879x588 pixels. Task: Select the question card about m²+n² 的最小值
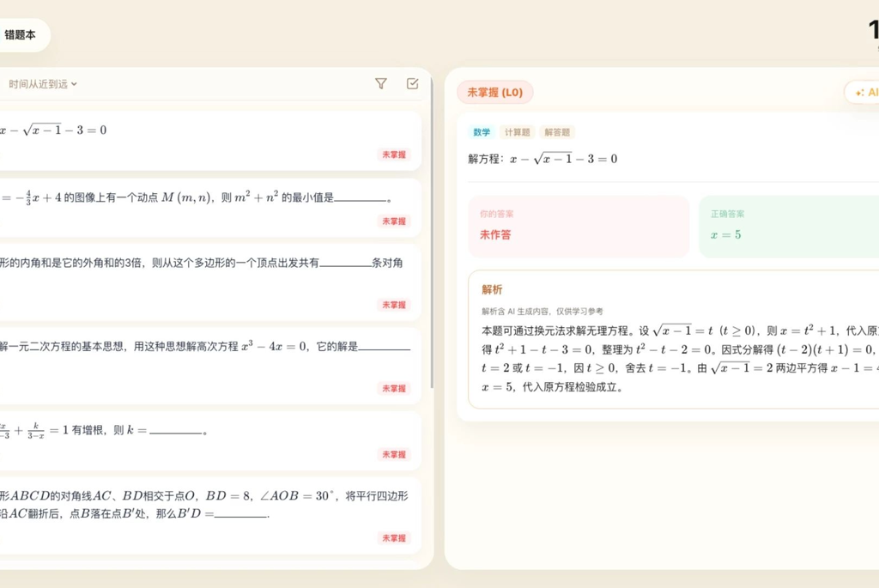tap(209, 208)
